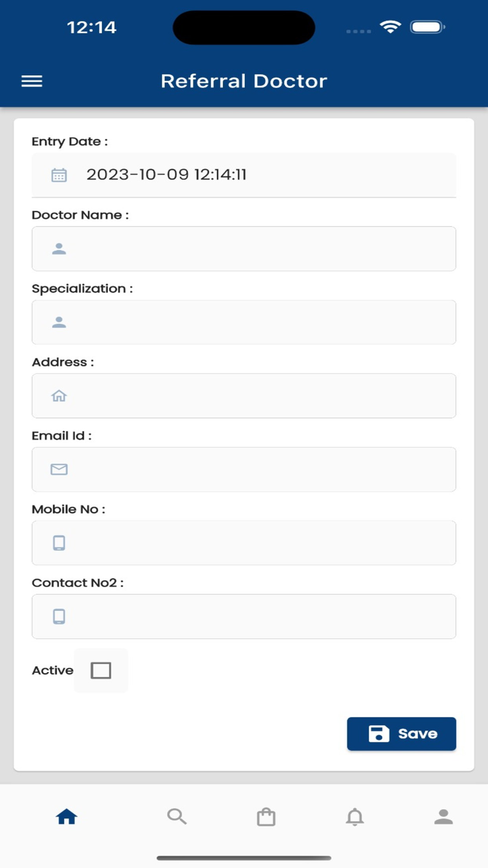Tap the calendar icon in Entry Date
Screen dimensions: 488x868
pos(59,175)
